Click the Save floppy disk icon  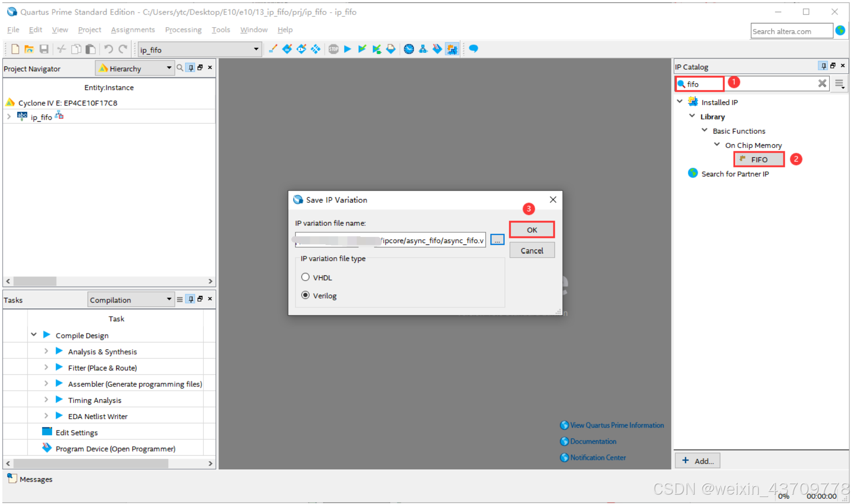coord(44,49)
